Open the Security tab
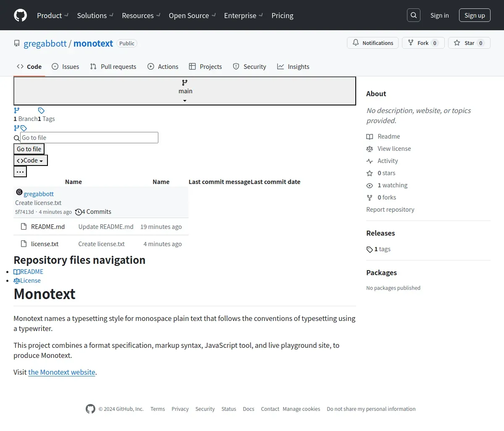 pos(249,66)
